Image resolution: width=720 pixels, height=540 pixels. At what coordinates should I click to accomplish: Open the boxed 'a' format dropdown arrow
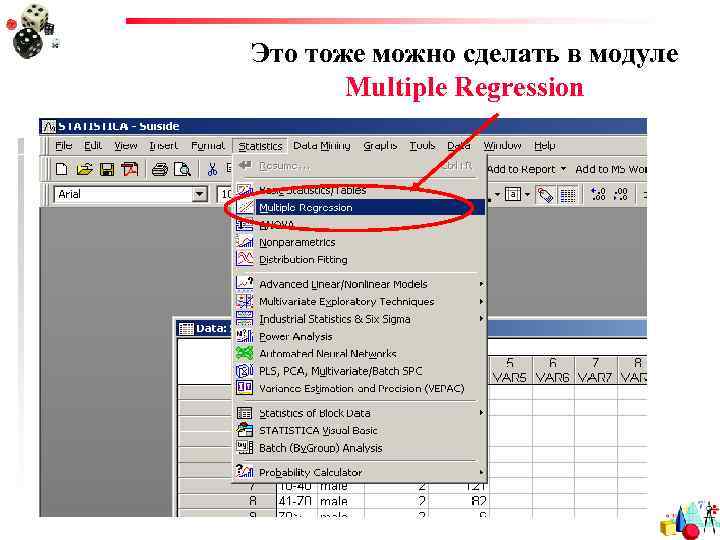[x=528, y=195]
